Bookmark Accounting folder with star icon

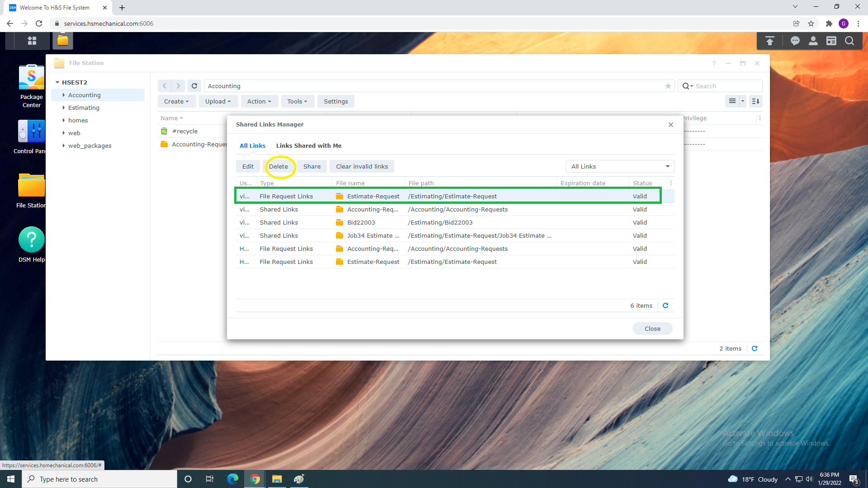tap(668, 86)
